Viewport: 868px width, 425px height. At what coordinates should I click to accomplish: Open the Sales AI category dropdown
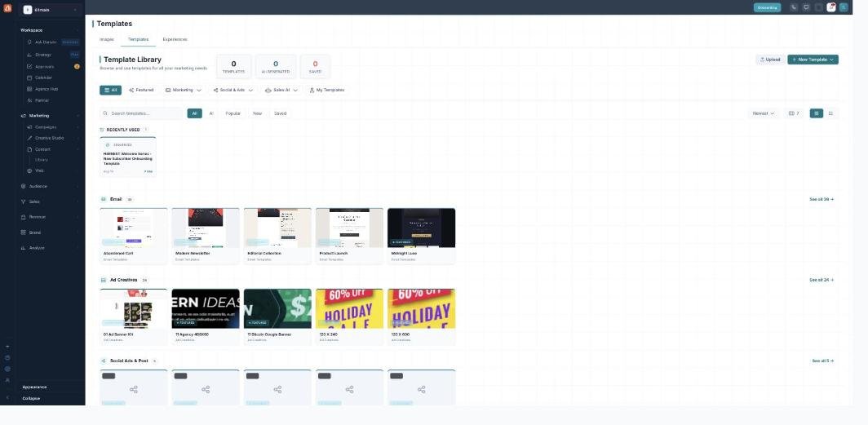tap(281, 91)
